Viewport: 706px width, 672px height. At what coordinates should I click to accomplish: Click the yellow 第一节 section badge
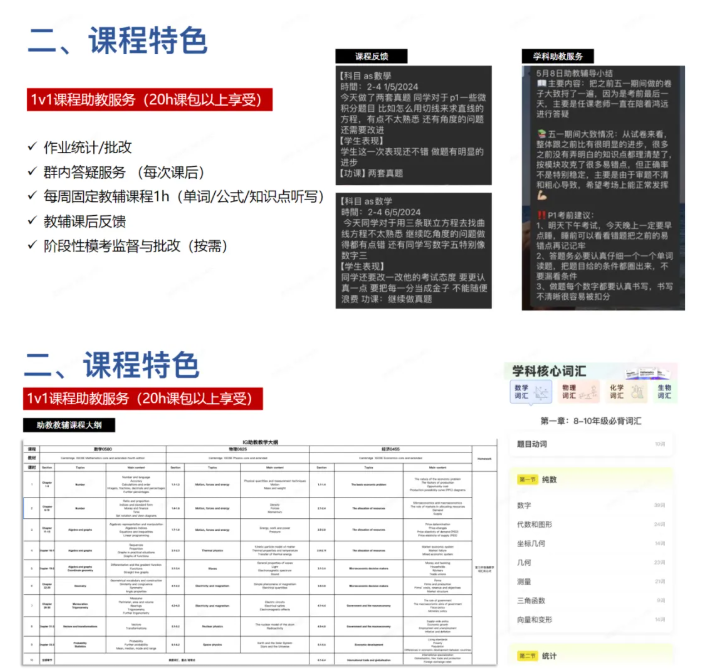pyautogui.click(x=528, y=480)
